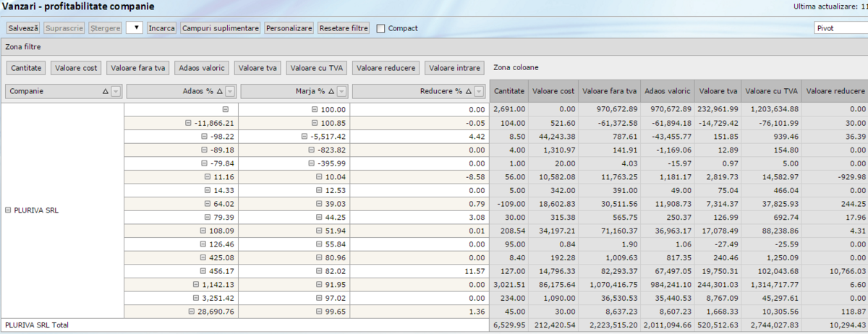Open the filter dropdown on Marja % field
The width and height of the screenshot is (868, 334).
click(342, 92)
